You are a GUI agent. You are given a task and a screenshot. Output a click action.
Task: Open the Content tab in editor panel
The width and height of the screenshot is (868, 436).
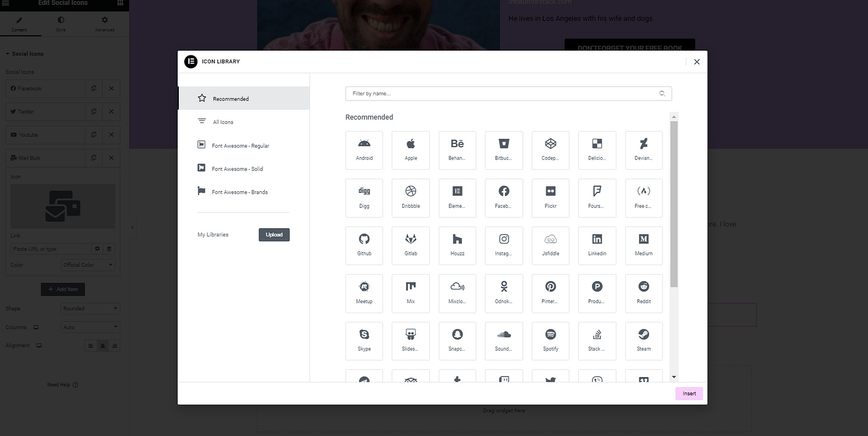[19, 24]
